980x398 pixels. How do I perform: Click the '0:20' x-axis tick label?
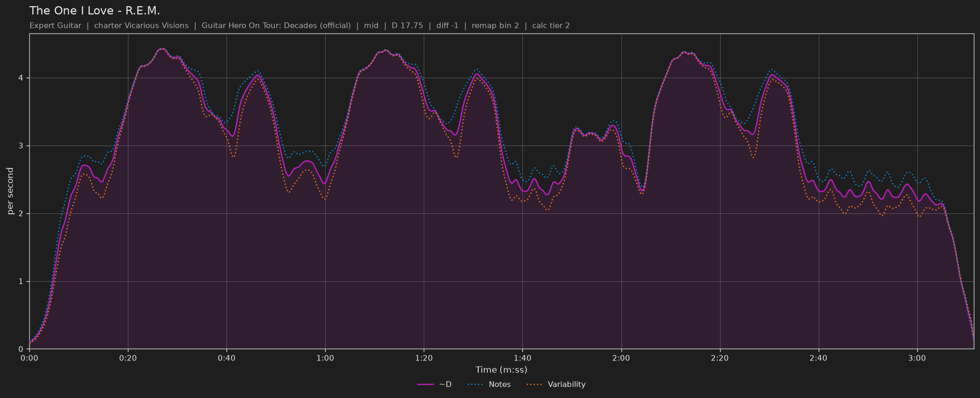[128, 358]
